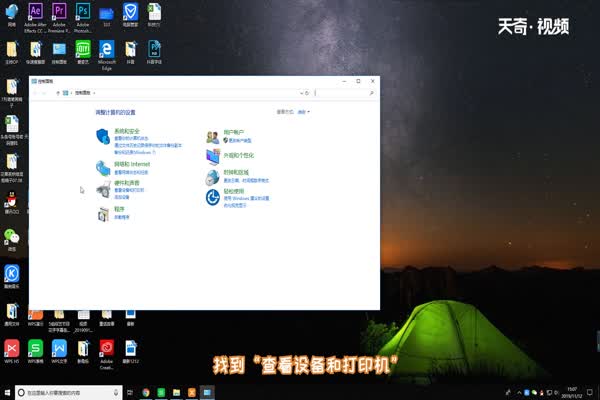Click Uninstall a program link
The width and height of the screenshot is (600, 400).
(x=122, y=217)
